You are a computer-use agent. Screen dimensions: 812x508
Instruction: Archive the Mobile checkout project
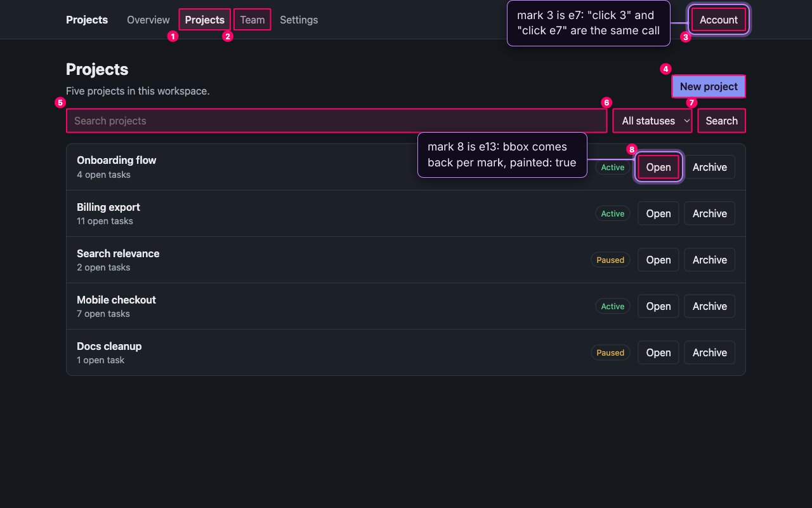(x=710, y=306)
